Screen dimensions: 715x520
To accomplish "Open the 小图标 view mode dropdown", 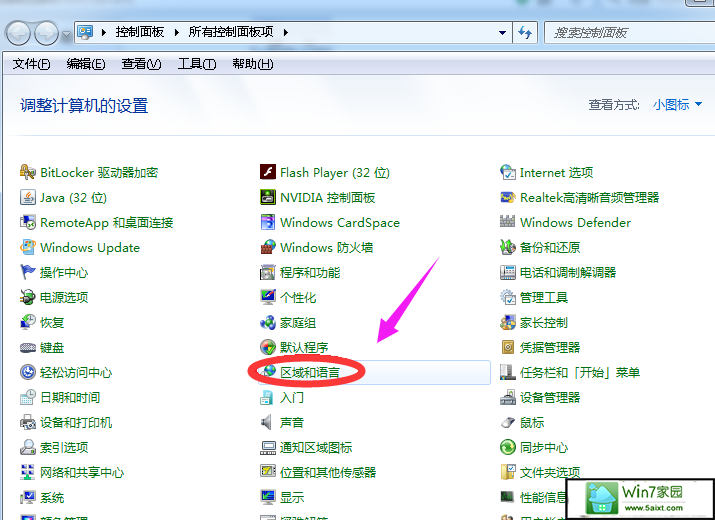I will (677, 105).
